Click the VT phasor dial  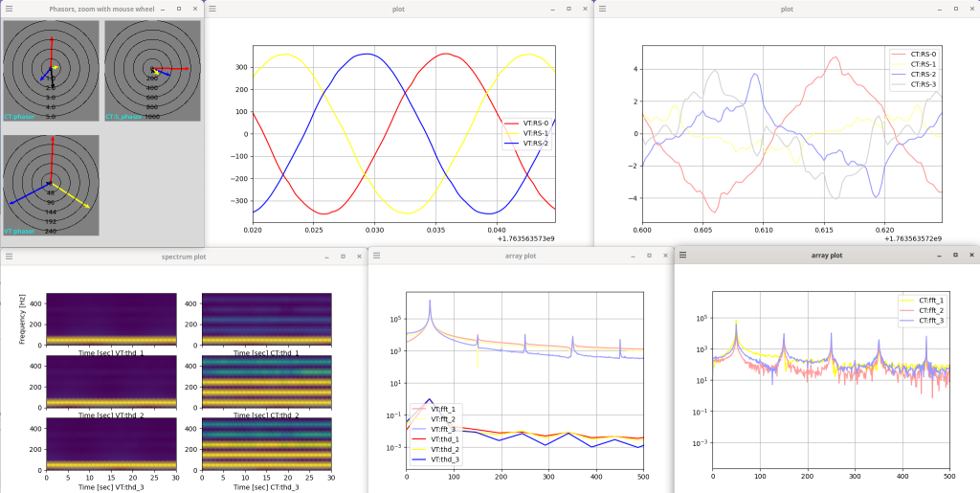coord(51,185)
